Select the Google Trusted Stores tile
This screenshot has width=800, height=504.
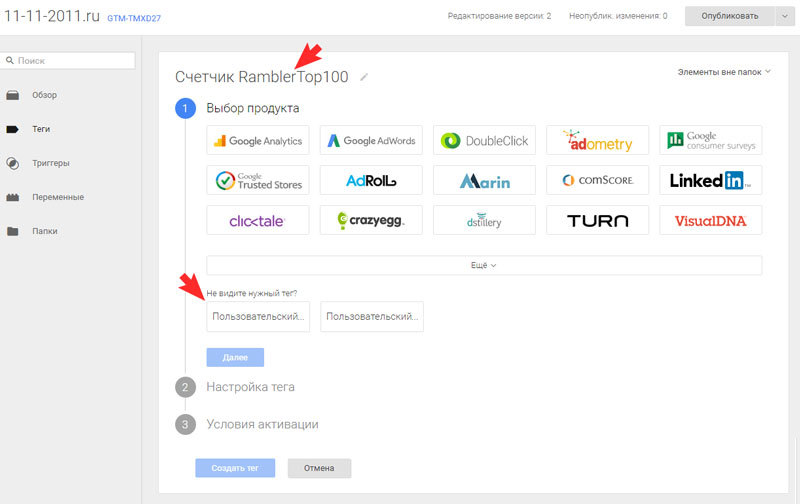tap(258, 180)
